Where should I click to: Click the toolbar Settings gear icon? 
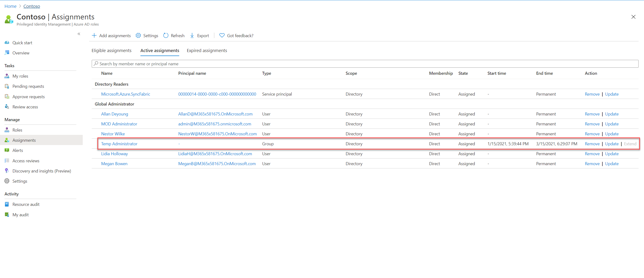coord(138,35)
